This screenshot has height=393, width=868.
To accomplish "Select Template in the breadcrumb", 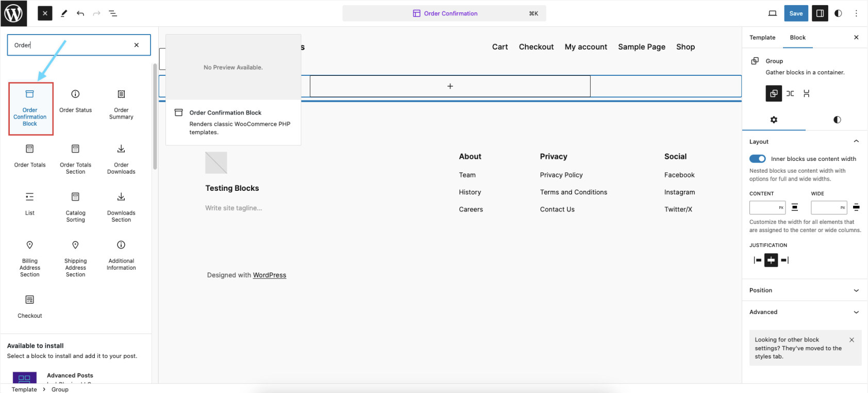I will point(24,389).
